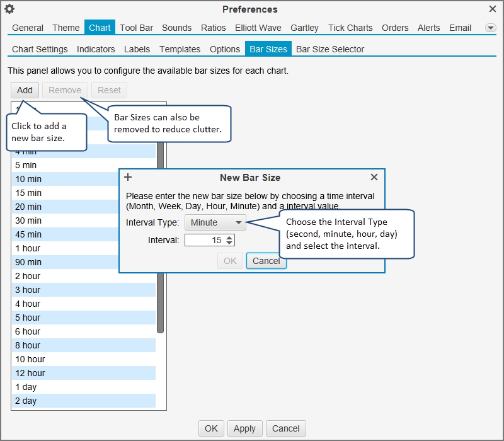Select the 20 min bar size
The width and height of the screenshot is (504, 441).
pyautogui.click(x=66, y=207)
